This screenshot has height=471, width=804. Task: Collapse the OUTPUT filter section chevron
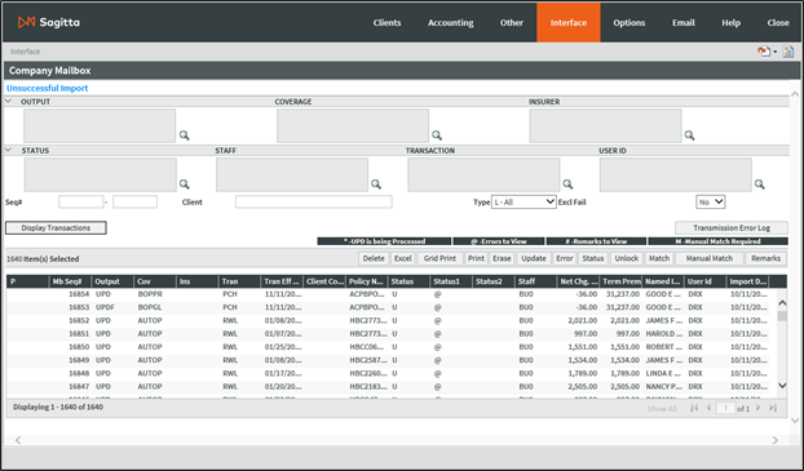coord(9,102)
